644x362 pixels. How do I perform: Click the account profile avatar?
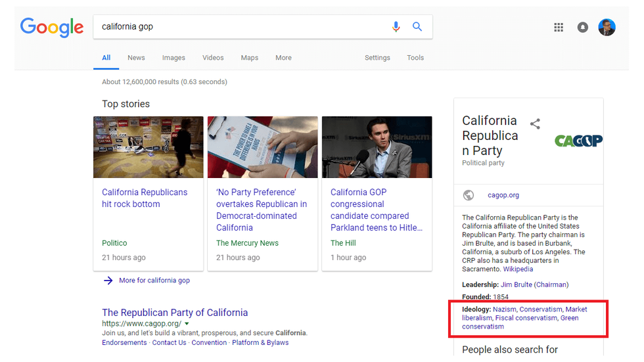(x=607, y=28)
